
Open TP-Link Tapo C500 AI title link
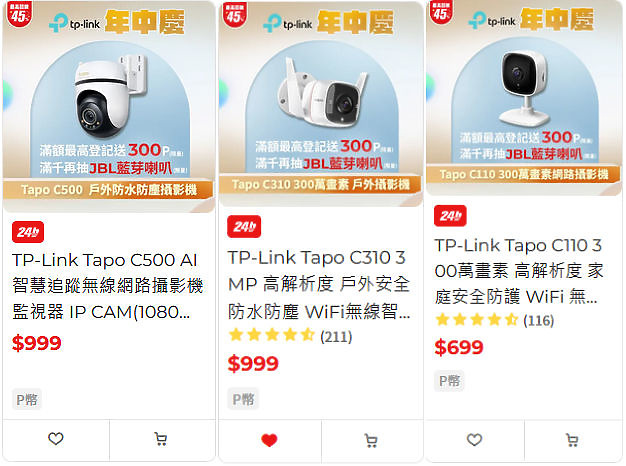coord(108,286)
